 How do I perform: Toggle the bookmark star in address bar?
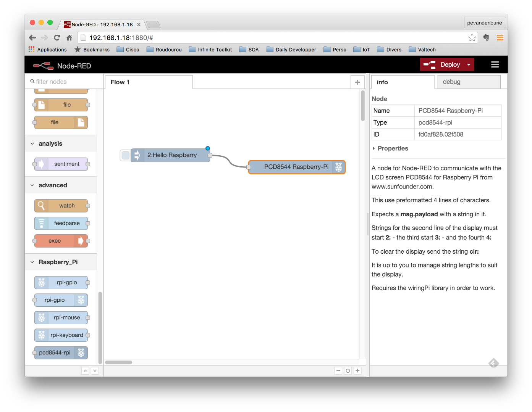[x=472, y=37]
